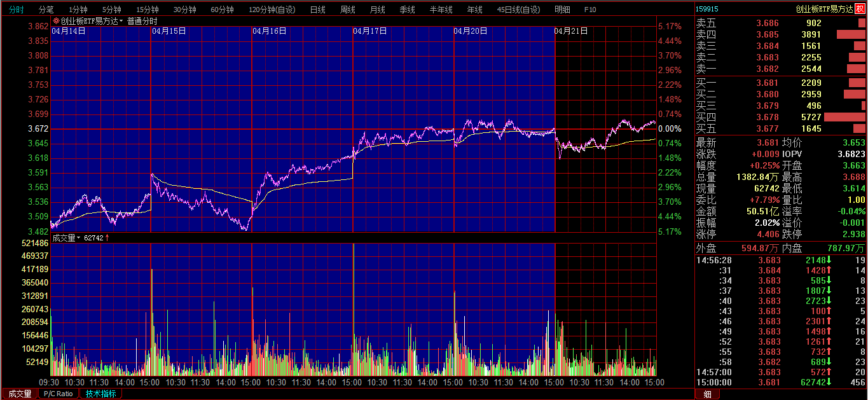Select the 1分钟 period tab

click(x=78, y=10)
